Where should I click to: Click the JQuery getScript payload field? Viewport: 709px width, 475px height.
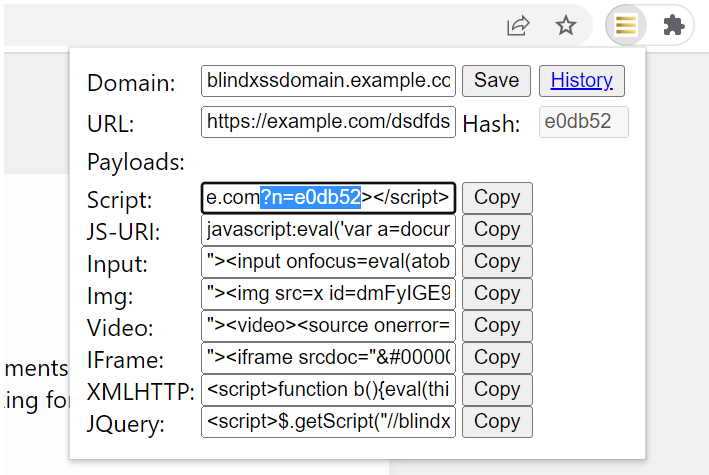pyautogui.click(x=328, y=422)
